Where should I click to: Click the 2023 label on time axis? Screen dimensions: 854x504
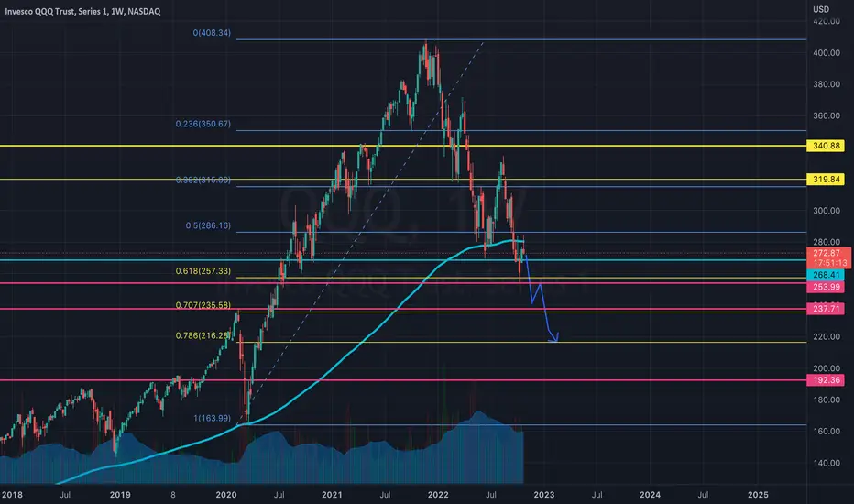click(544, 495)
